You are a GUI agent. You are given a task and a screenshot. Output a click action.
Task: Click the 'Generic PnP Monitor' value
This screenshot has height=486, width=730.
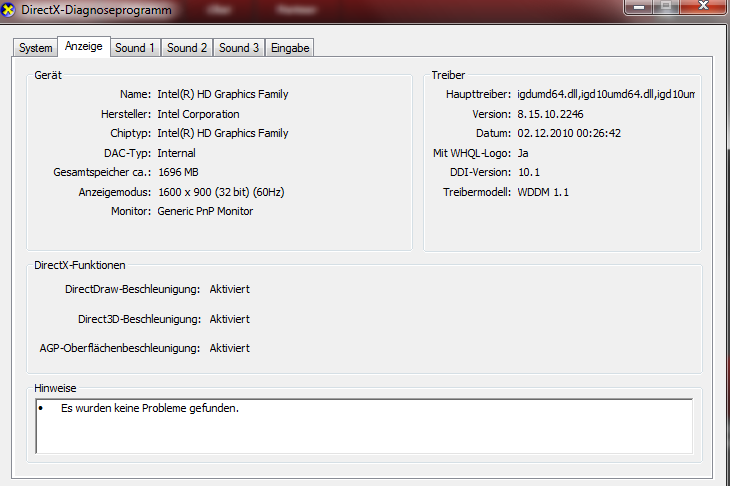pos(205,211)
